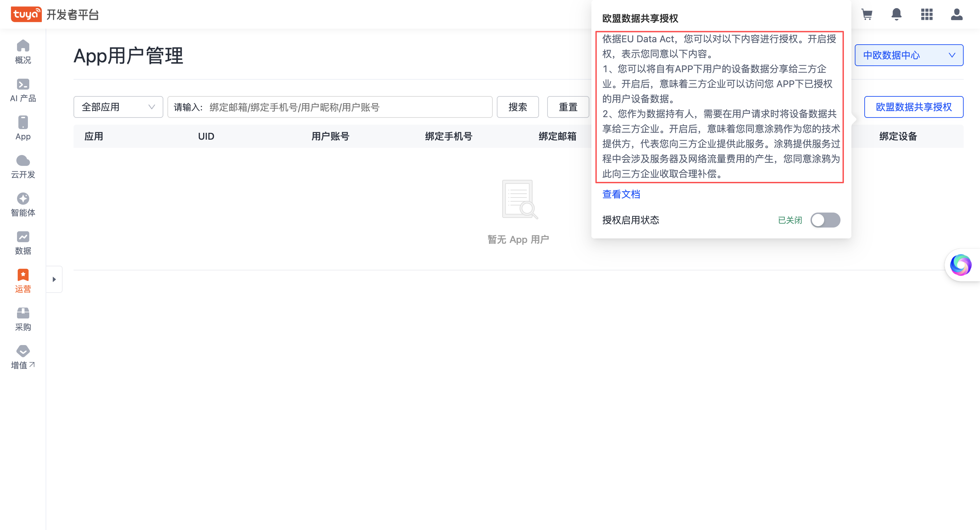
Task: Click the 搜索 search button
Action: coord(517,107)
